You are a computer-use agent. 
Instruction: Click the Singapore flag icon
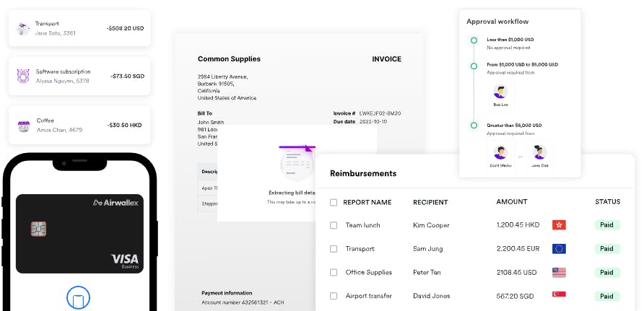tap(559, 295)
